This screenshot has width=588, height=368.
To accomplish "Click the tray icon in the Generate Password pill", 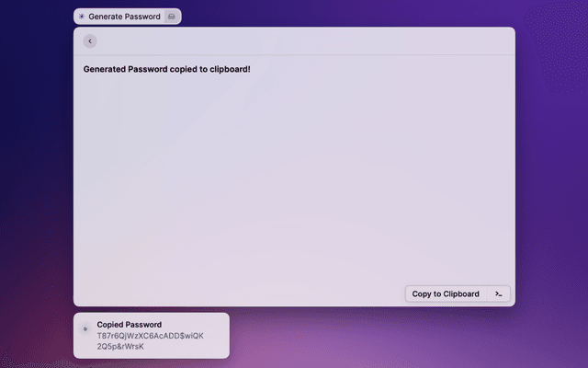I will click(172, 17).
